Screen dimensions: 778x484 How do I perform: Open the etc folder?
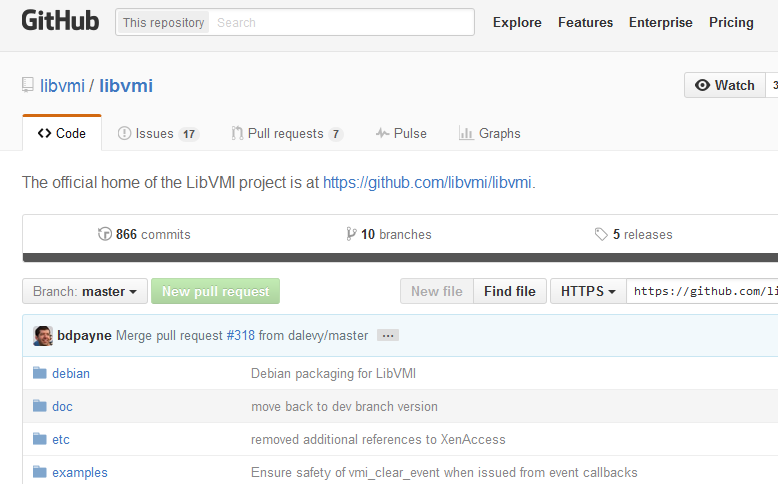pos(61,439)
